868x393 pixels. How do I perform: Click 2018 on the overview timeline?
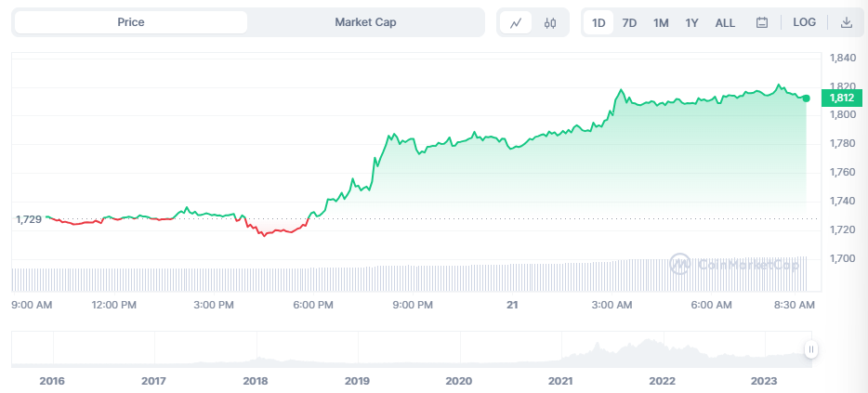pos(256,381)
